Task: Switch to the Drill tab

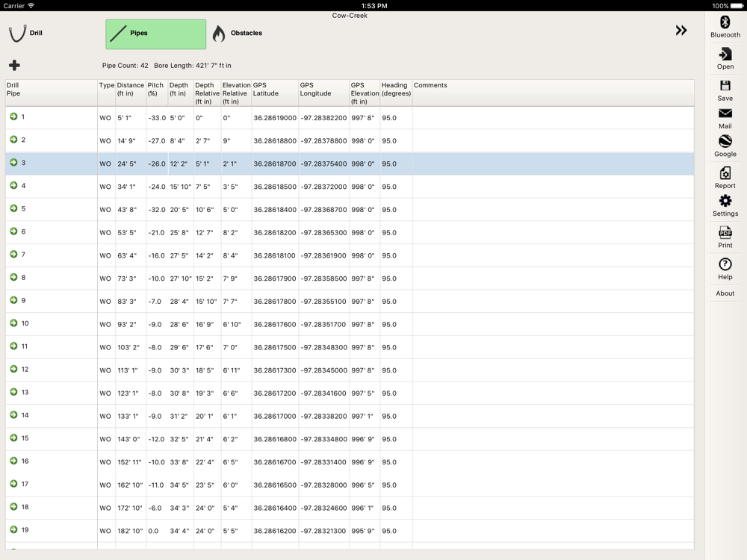Action: point(26,34)
